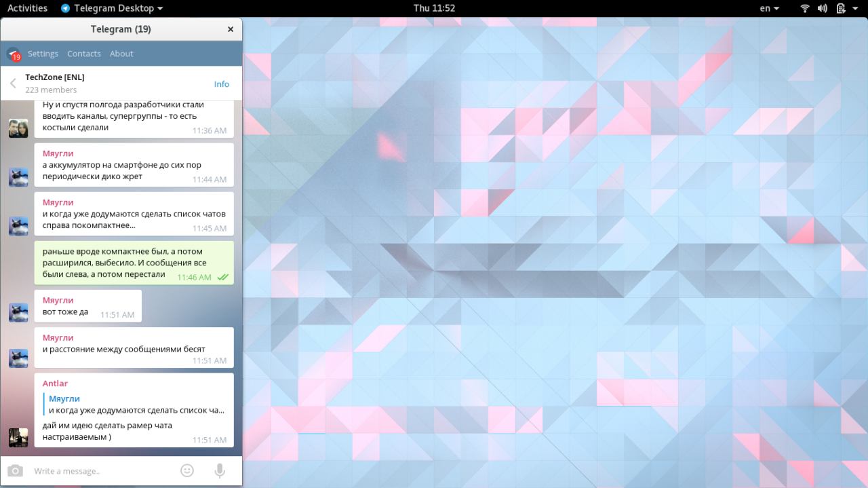Screen dimensions: 868x488
Task: Open the en keyboard layout dropdown
Action: pyautogui.click(x=769, y=8)
